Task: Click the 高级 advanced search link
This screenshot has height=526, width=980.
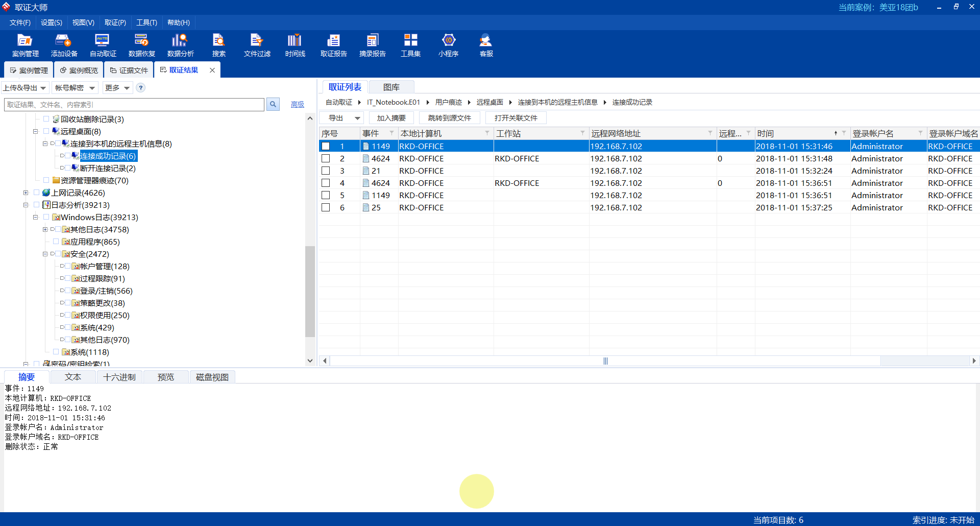Action: (x=298, y=104)
